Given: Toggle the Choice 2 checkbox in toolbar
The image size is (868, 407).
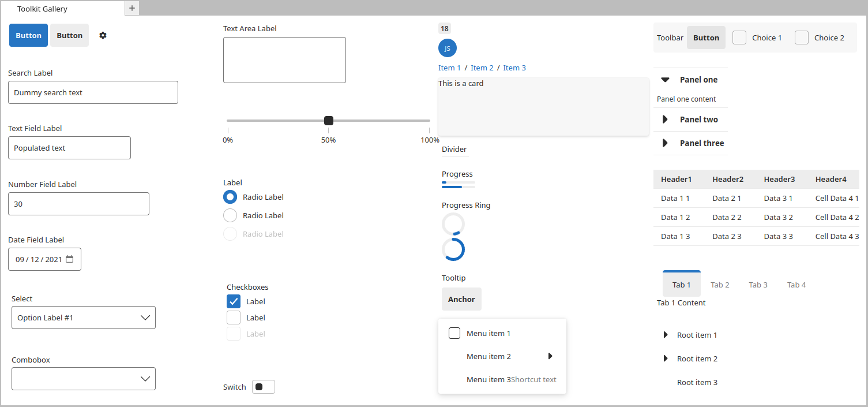Looking at the screenshot, I should coord(802,38).
